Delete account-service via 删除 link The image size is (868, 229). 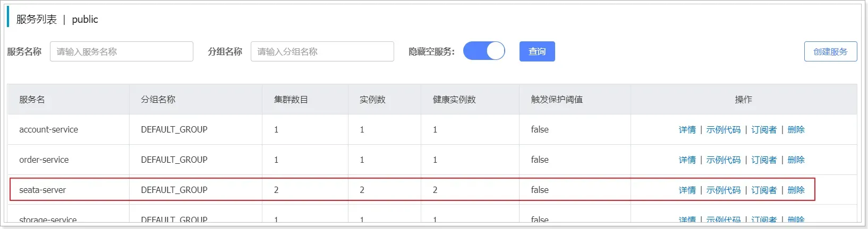[x=796, y=130]
